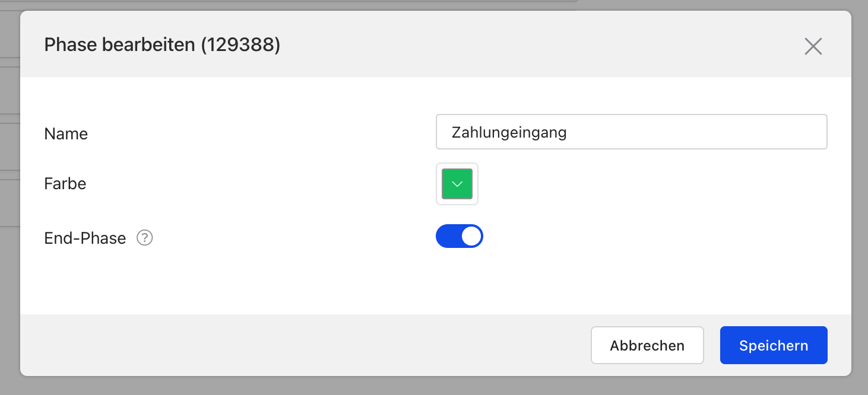Click the Farbe label text
868x395 pixels.
(65, 183)
